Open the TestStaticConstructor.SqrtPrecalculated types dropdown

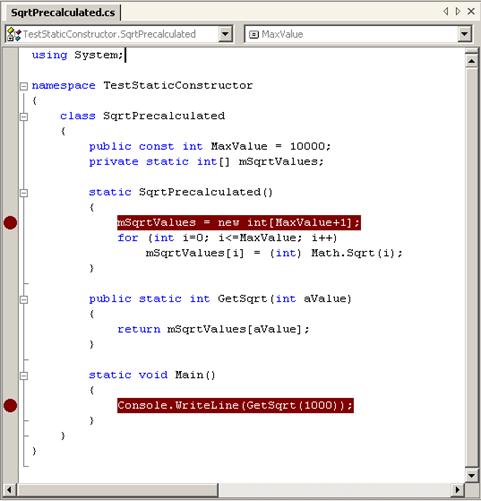[225, 34]
